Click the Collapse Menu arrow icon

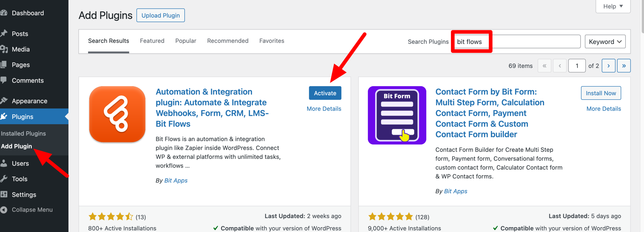click(4, 210)
